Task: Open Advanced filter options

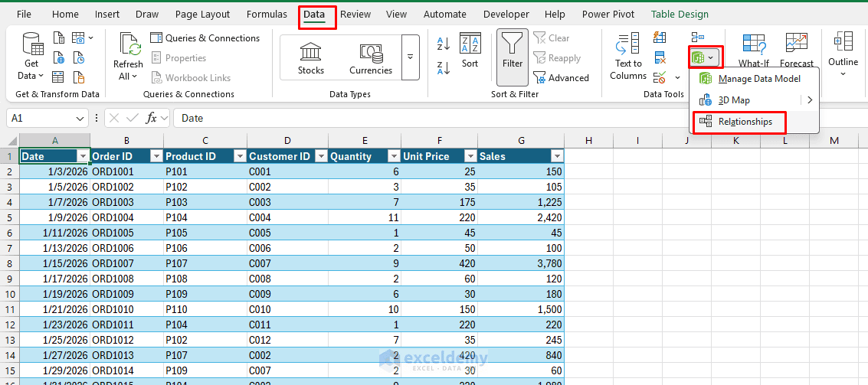Action: pos(562,78)
